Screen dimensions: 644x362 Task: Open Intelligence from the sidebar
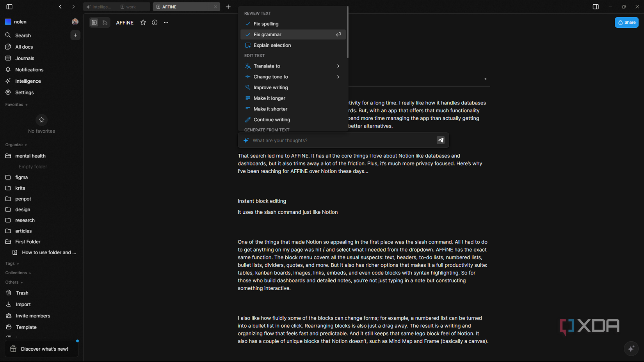(27, 81)
